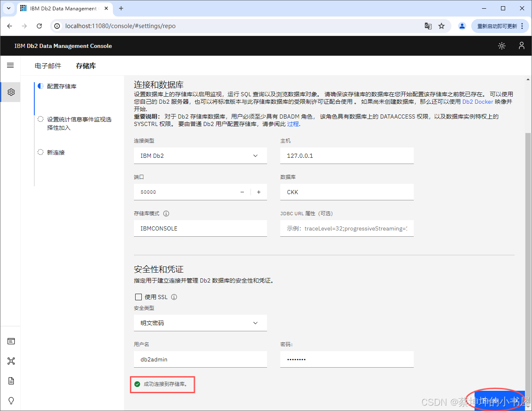Enable the 使用 SSL checkbox
532x411 pixels.
(x=138, y=297)
